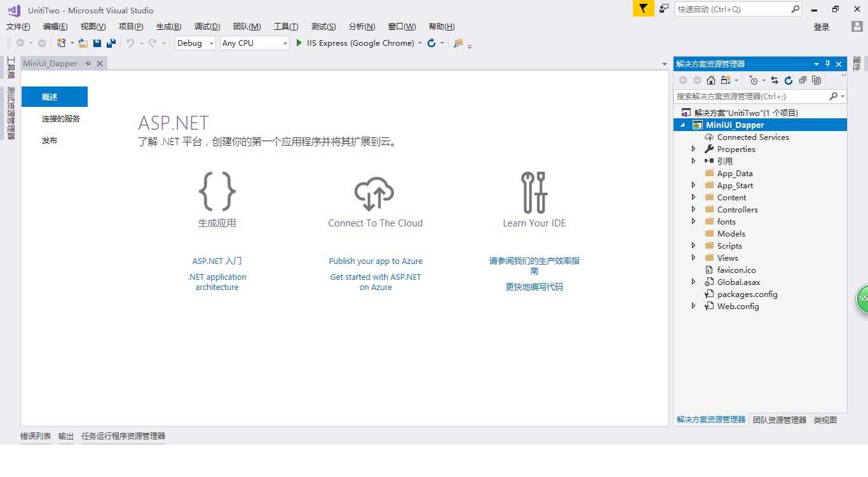Click the Pending Changes Filter clock icon

pyautogui.click(x=754, y=80)
